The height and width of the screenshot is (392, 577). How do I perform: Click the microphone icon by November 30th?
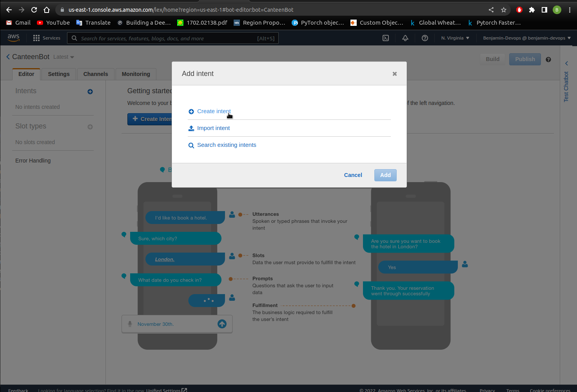tap(130, 324)
